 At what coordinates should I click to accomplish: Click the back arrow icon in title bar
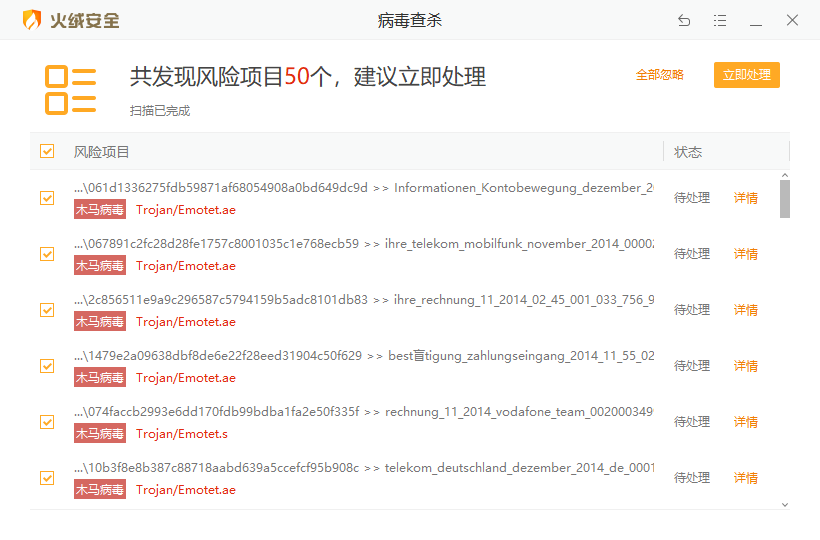(684, 20)
